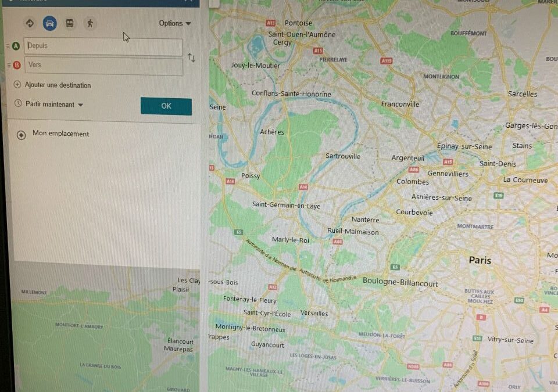The image size is (558, 392).
Task: Choose Mon emplacement suggestion
Action: (61, 134)
